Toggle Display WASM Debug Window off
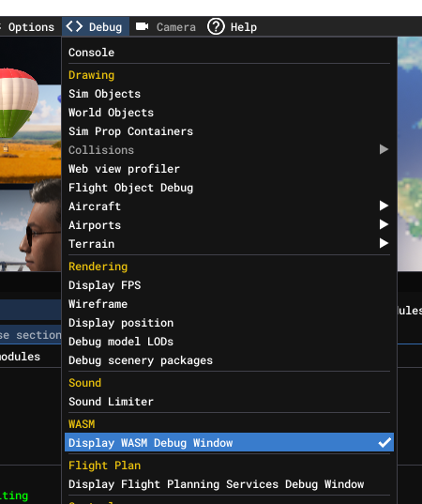 pyautogui.click(x=229, y=443)
